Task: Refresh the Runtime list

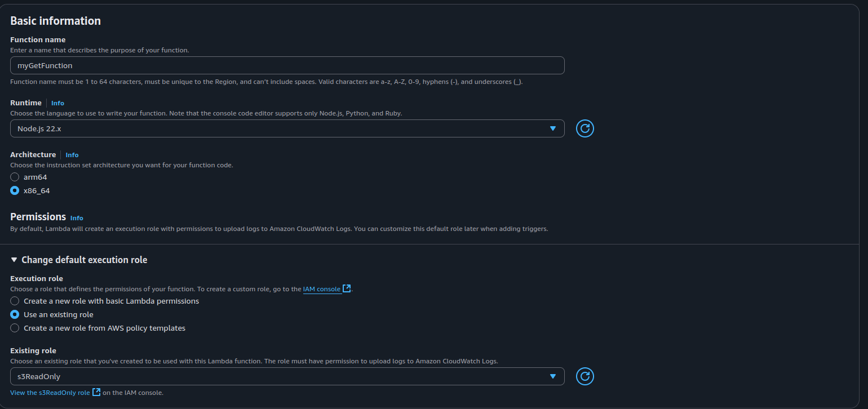Action: point(584,128)
